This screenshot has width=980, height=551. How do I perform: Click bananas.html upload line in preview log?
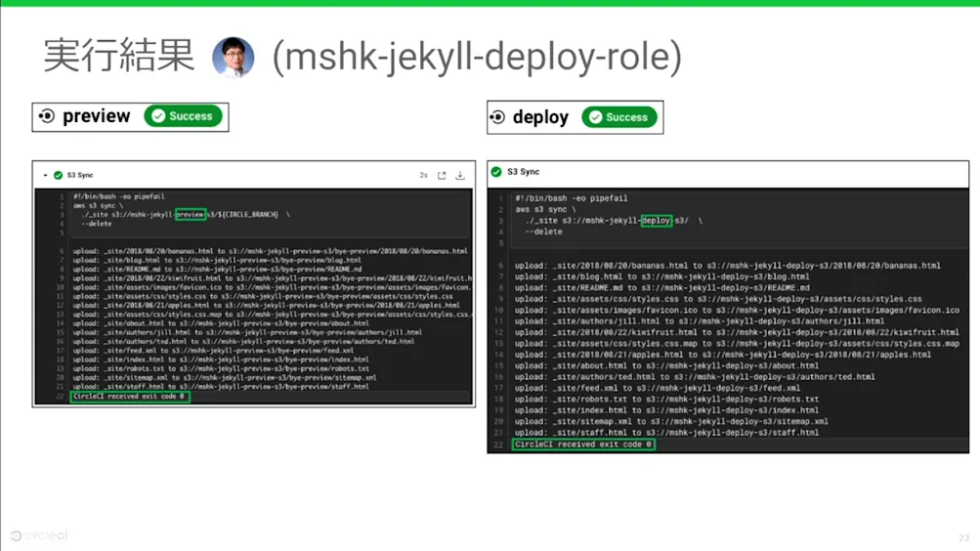pos(270,251)
